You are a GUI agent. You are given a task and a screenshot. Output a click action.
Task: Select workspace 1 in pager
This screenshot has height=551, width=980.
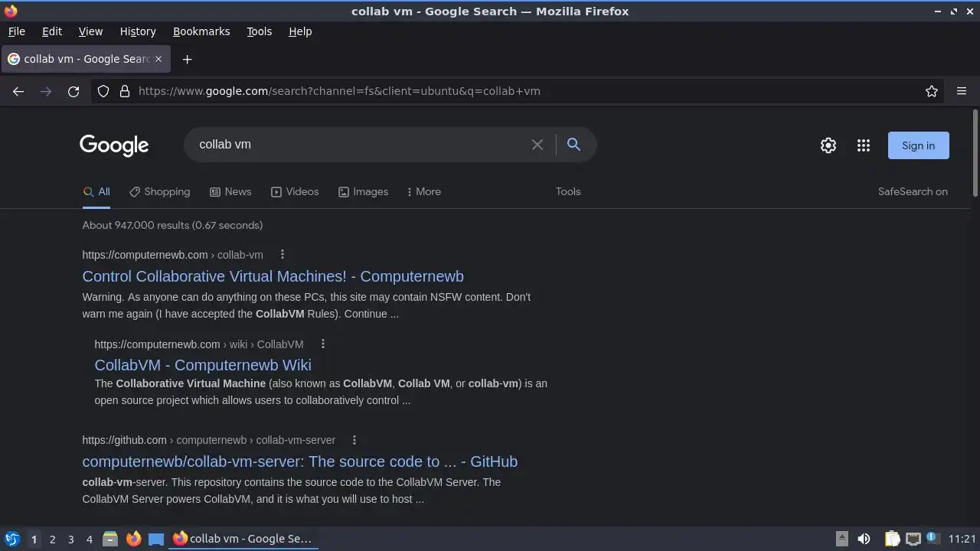pos(34,540)
